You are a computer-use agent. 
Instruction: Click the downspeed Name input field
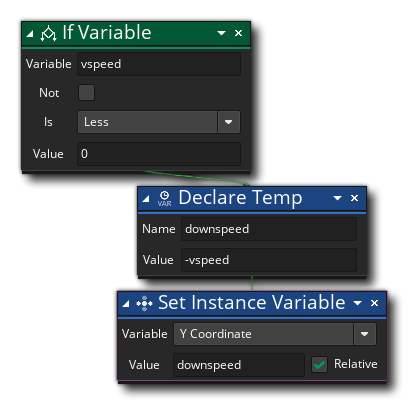(269, 229)
